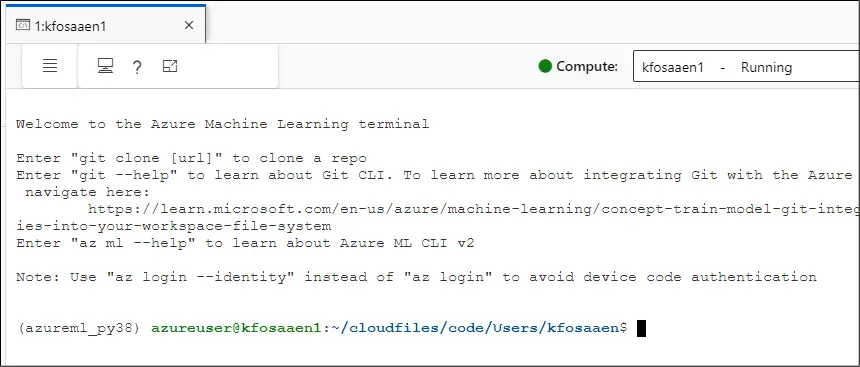Pop out the terminal with the expand window icon
The height and width of the screenshot is (367, 860).
pos(171,66)
